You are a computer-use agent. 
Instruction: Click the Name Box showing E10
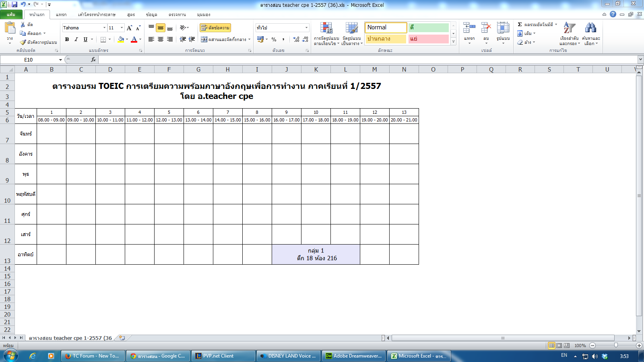[x=29, y=60]
